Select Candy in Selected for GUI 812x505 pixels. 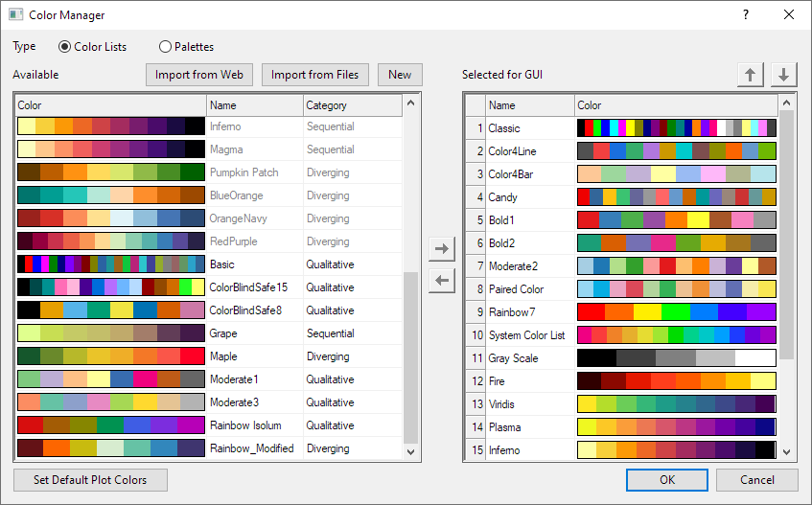[x=503, y=197]
